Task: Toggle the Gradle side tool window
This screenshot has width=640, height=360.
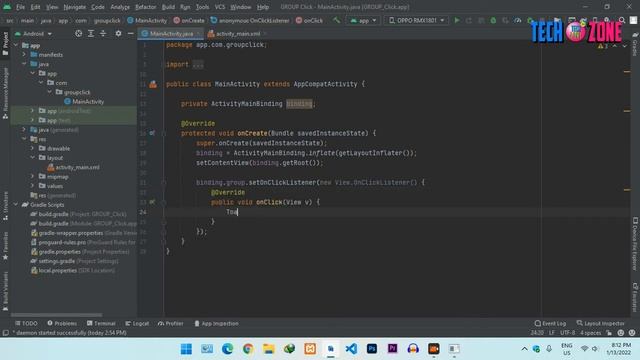Action: click(635, 44)
